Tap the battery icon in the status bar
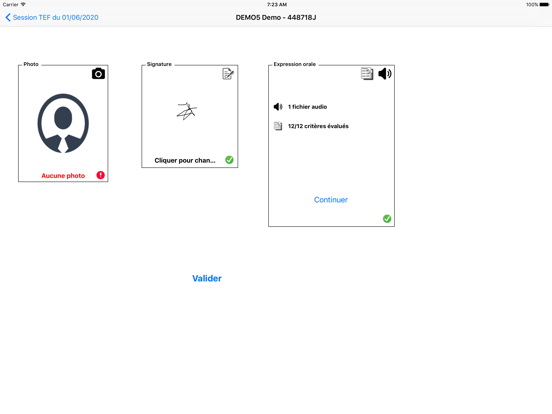The width and height of the screenshot is (552, 414). click(544, 5)
